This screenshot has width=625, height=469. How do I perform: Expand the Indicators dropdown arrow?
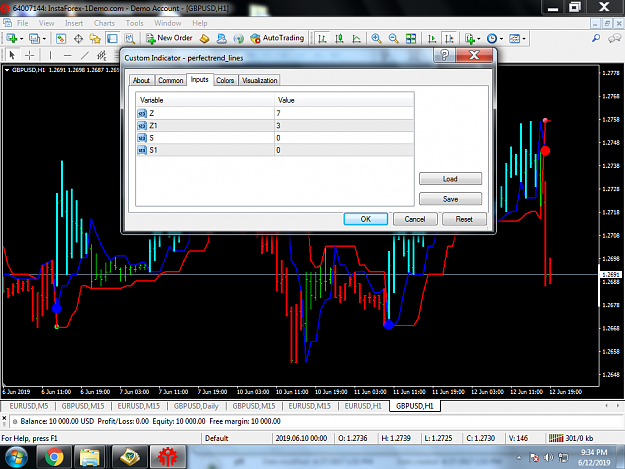(x=479, y=39)
